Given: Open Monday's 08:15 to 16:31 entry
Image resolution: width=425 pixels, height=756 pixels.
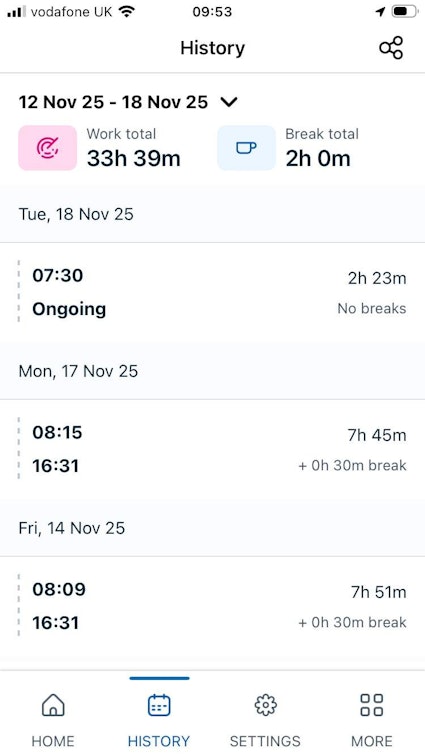Looking at the screenshot, I should [x=212, y=449].
